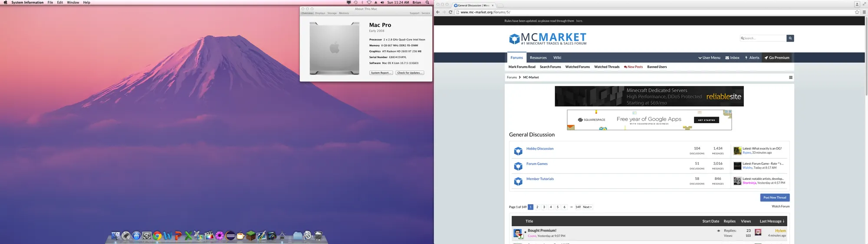
Task: Click the New Posts link
Action: click(x=633, y=67)
